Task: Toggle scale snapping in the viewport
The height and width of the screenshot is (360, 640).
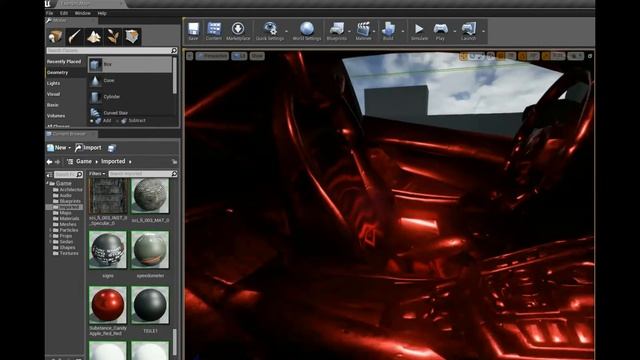Action: [x=546, y=56]
